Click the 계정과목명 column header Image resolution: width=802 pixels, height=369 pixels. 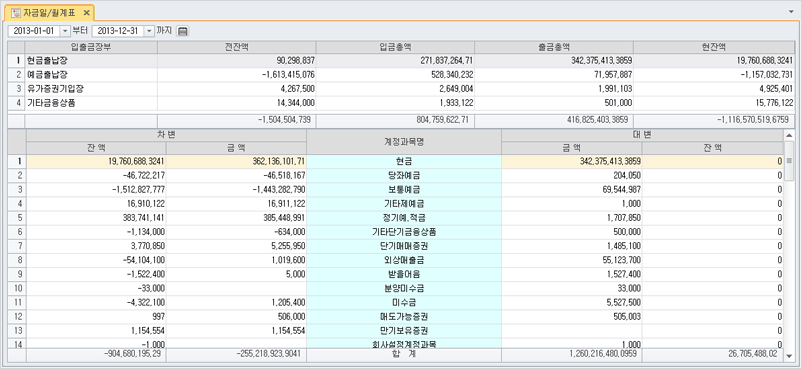[x=404, y=142]
